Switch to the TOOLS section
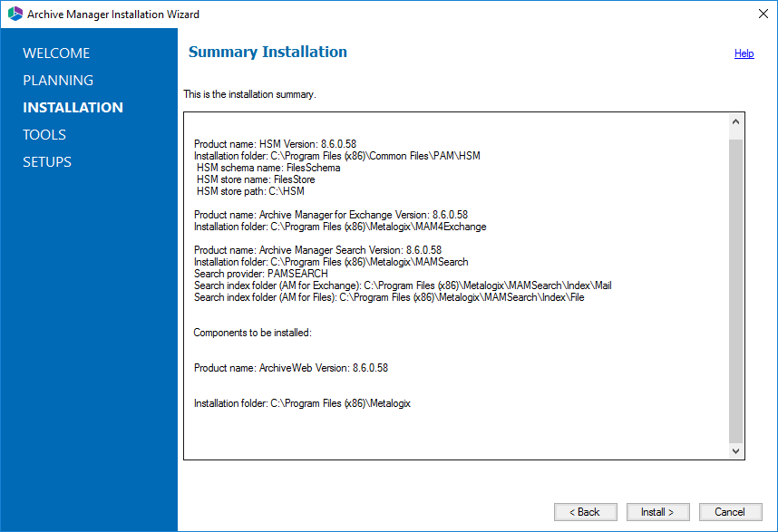This screenshot has height=532, width=778. (x=44, y=135)
